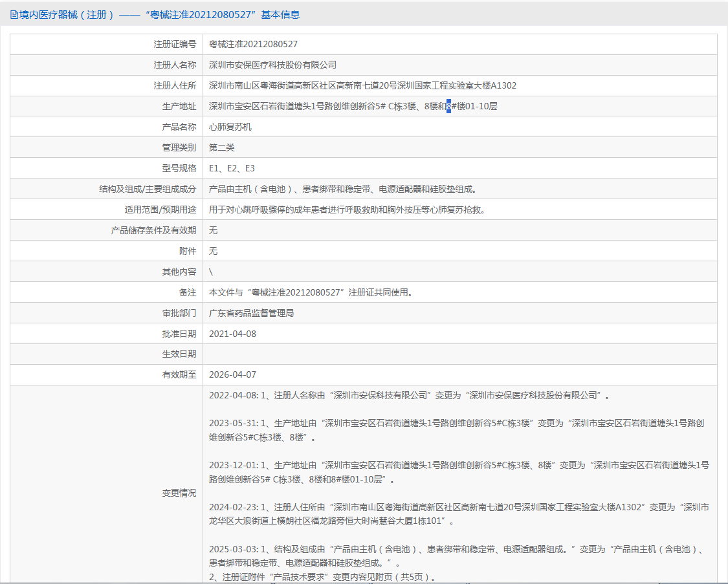The image size is (728, 584).
Task: Click the product name 心肺复苏机
Action: coord(230,127)
